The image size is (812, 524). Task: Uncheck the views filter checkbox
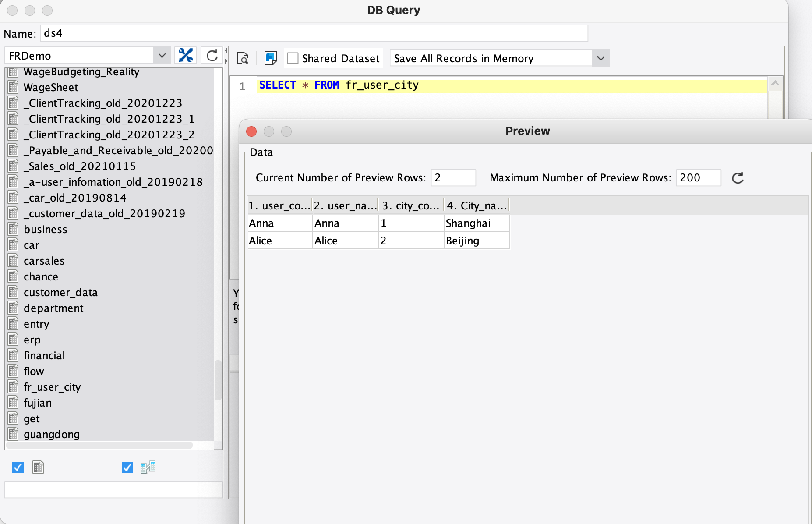[x=127, y=467]
